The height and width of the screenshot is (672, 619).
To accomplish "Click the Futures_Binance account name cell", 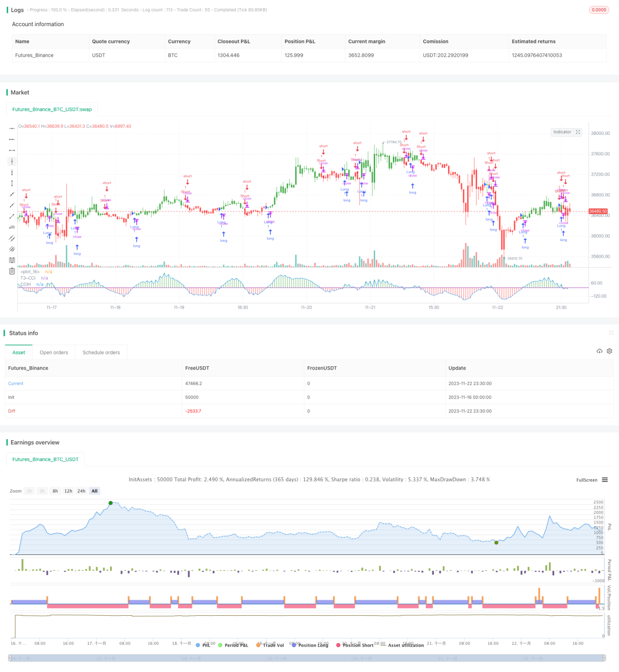I will (x=34, y=55).
